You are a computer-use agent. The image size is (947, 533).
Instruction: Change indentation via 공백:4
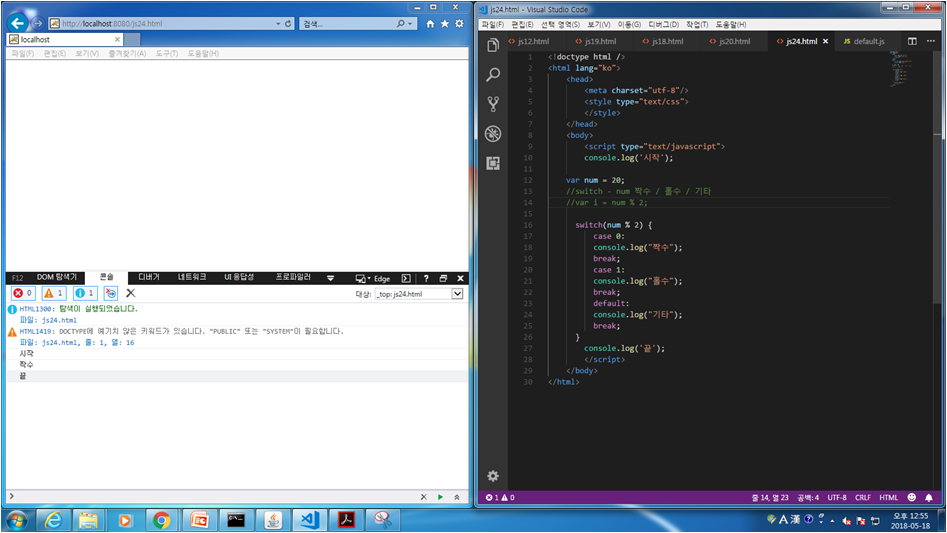pos(808,497)
